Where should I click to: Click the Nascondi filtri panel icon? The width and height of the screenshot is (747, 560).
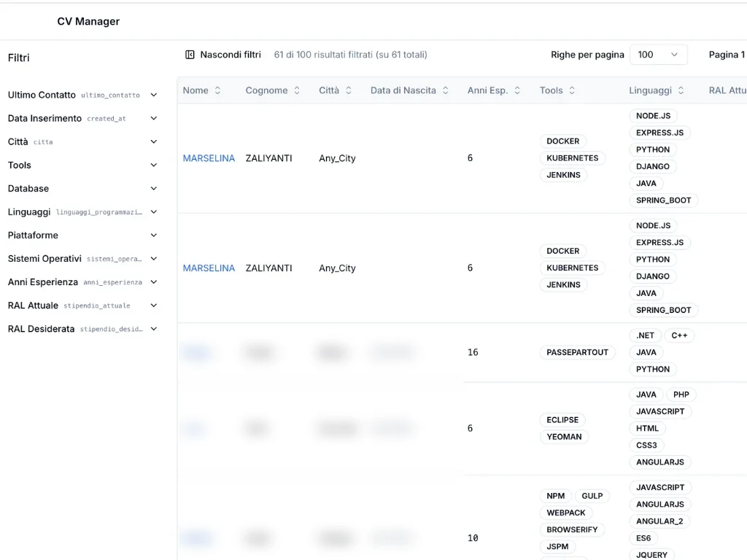(x=190, y=55)
